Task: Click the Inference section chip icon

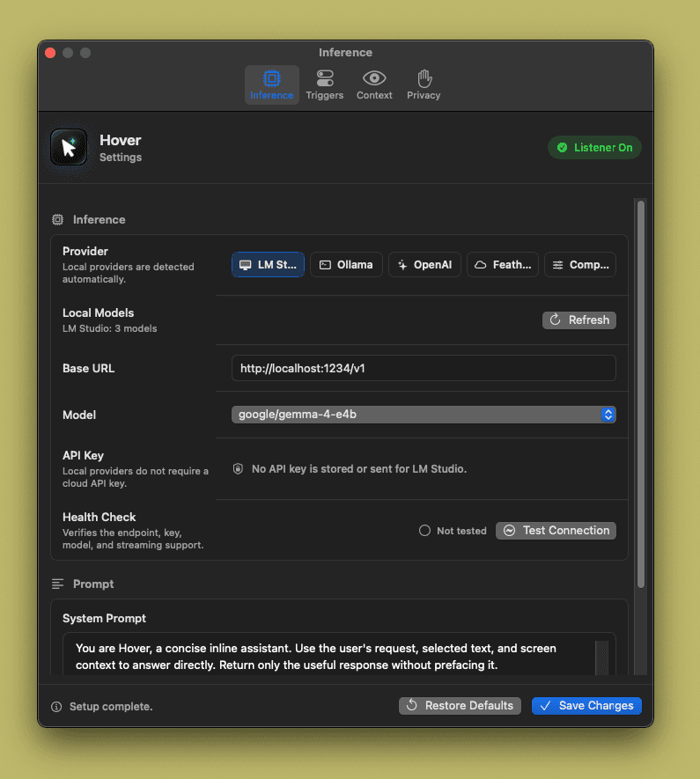Action: click(57, 219)
